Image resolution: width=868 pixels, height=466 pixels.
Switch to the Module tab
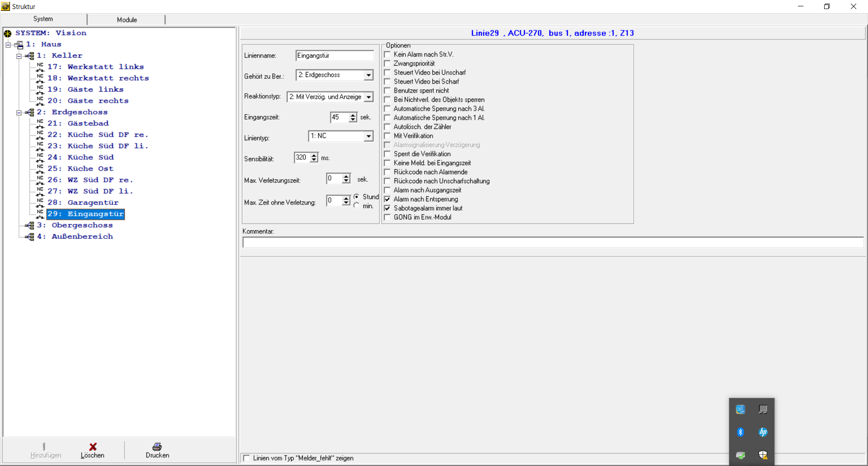[x=127, y=19]
